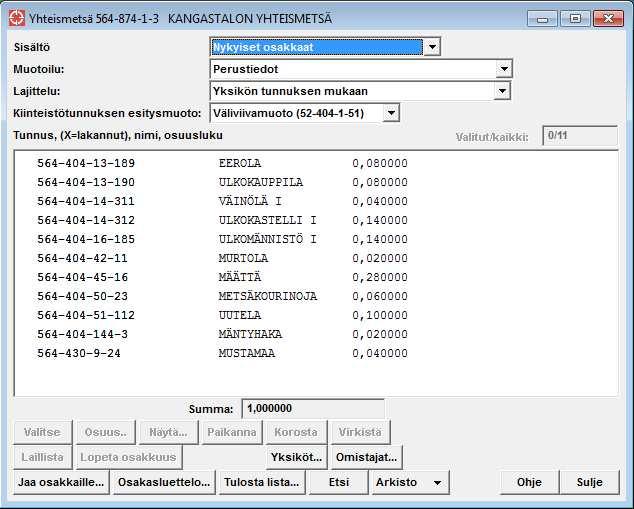This screenshot has width=634, height=509.
Task: Maximize the Yhteismetsä window
Action: [x=575, y=19]
